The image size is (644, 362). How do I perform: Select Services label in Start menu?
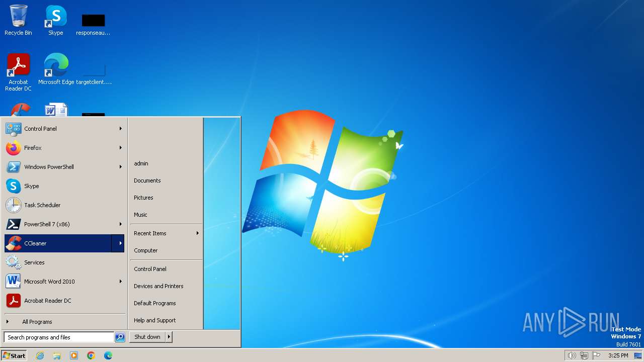pyautogui.click(x=34, y=262)
